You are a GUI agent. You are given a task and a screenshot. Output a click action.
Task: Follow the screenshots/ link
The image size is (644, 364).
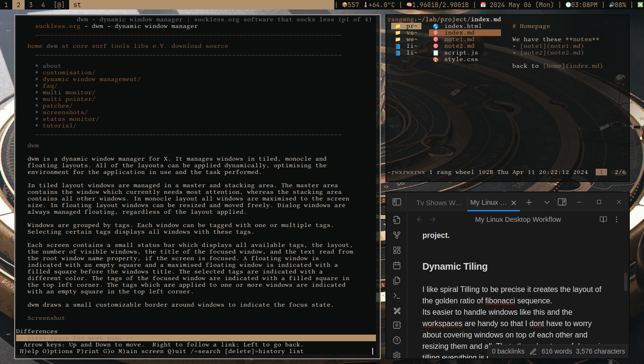click(x=65, y=112)
